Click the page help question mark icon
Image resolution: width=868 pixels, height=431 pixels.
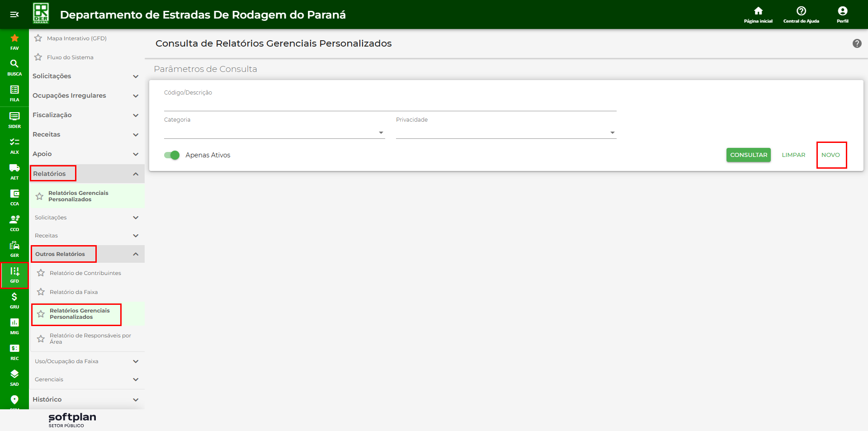pyautogui.click(x=857, y=43)
